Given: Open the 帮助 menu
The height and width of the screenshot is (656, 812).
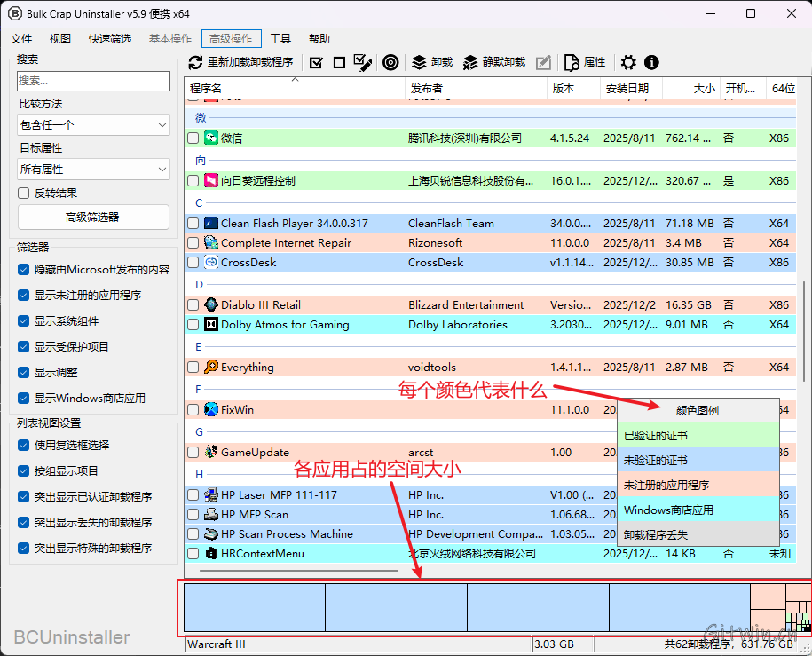Looking at the screenshot, I should [319, 39].
